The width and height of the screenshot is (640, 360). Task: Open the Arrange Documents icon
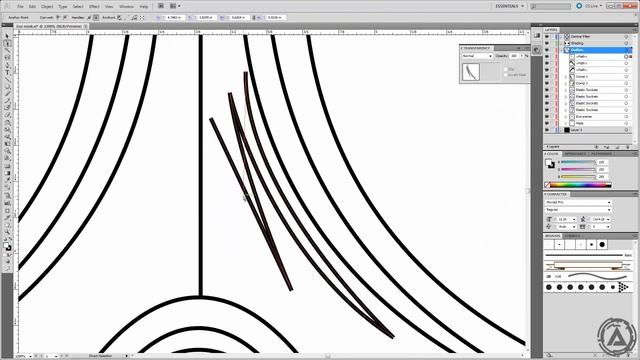click(173, 6)
